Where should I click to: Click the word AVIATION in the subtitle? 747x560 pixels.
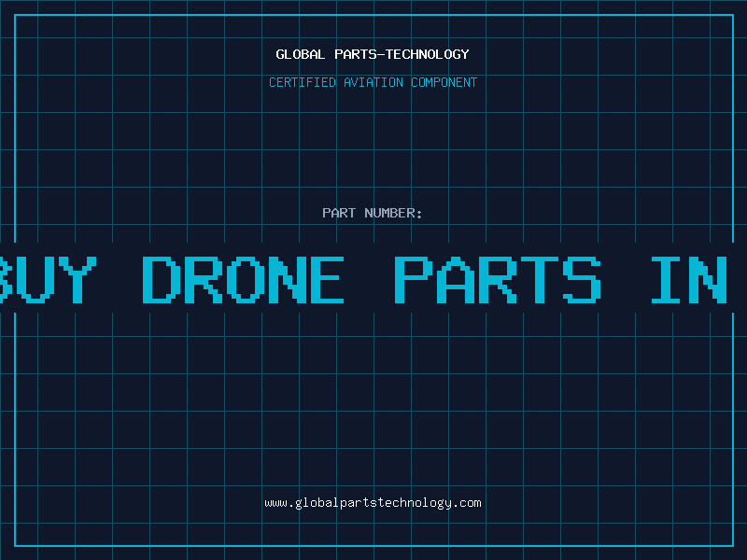tap(373, 82)
